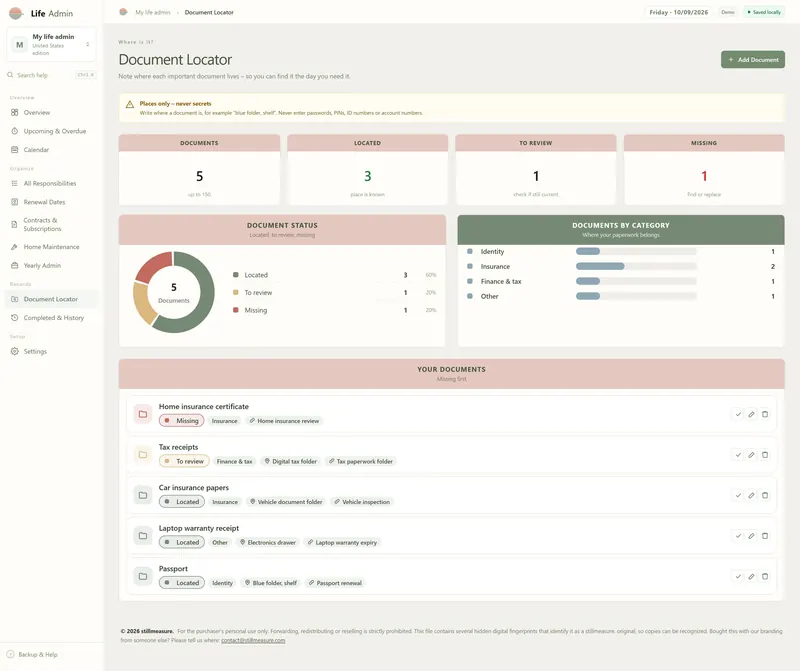
Task: Click the Document Locator sidebar icon
Action: pyautogui.click(x=14, y=299)
